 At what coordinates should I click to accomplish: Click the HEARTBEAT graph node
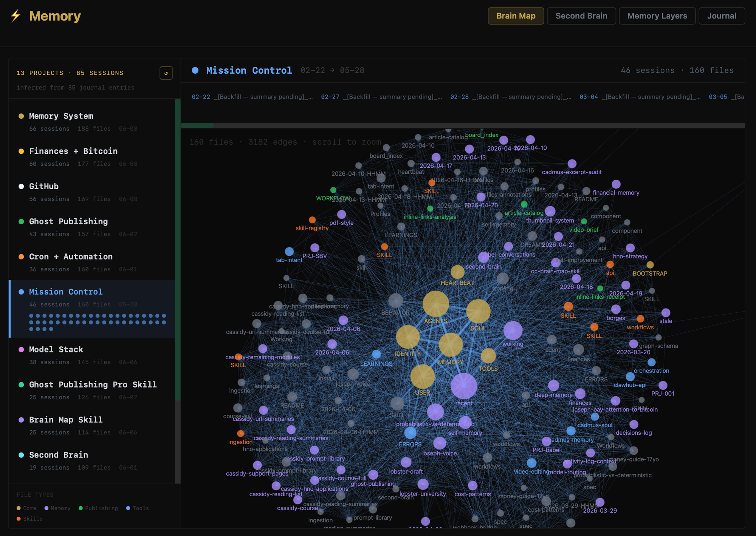457,272
